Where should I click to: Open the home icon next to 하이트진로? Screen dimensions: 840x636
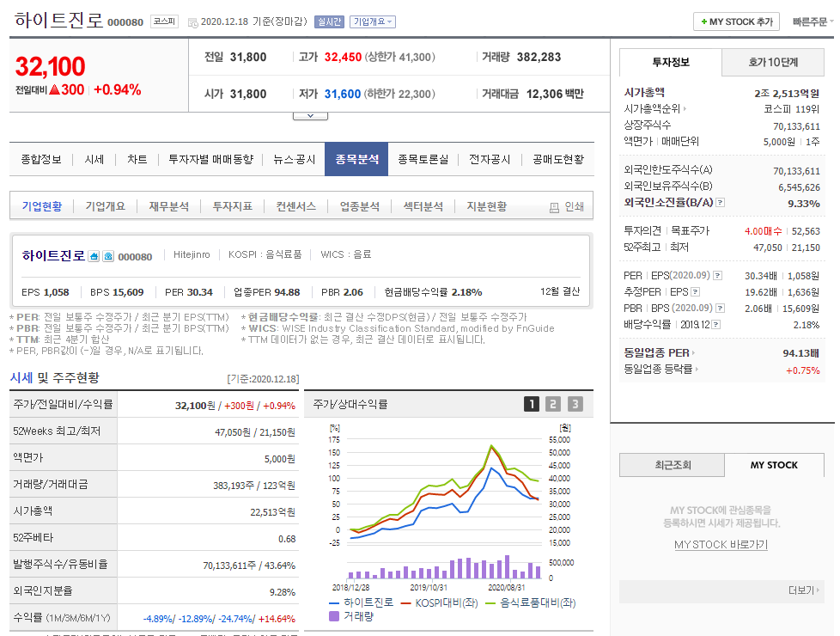pyautogui.click(x=94, y=256)
